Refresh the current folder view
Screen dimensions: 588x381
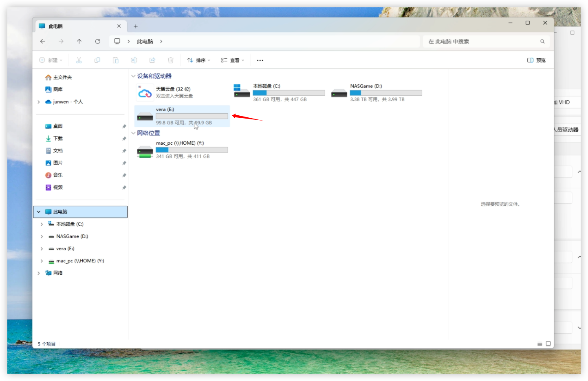[97, 42]
